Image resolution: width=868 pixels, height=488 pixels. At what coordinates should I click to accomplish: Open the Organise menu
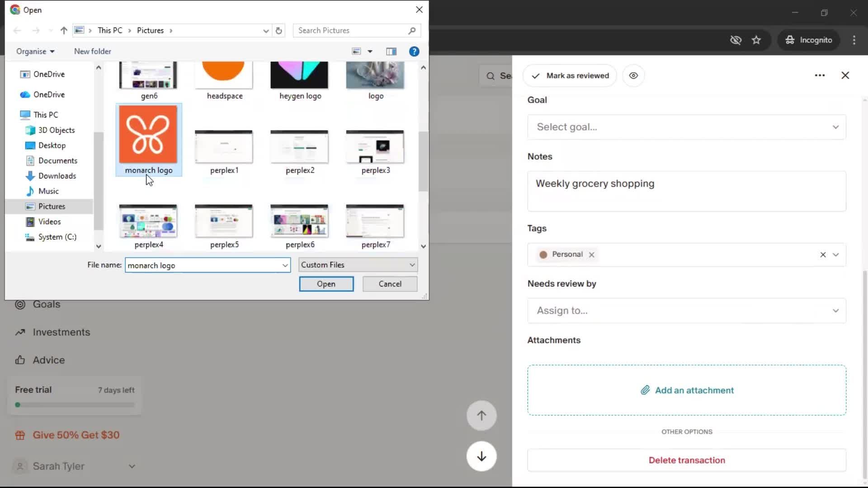35,52
